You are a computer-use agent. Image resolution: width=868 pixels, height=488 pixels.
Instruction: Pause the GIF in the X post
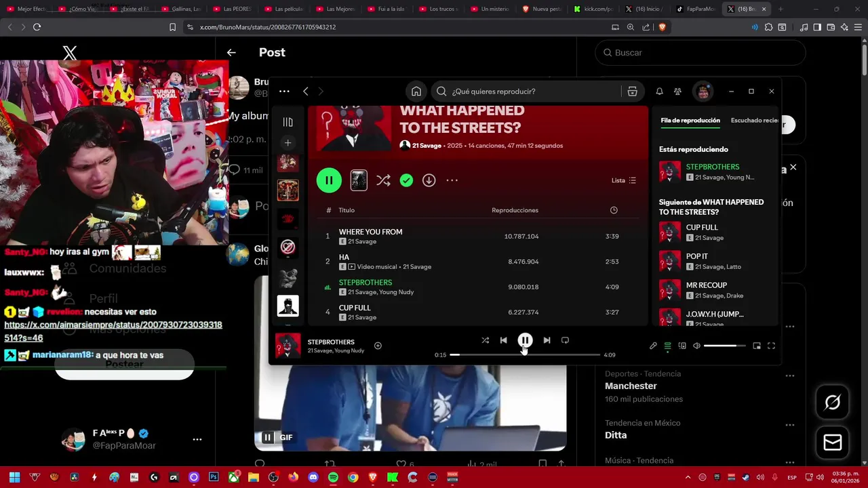(267, 437)
